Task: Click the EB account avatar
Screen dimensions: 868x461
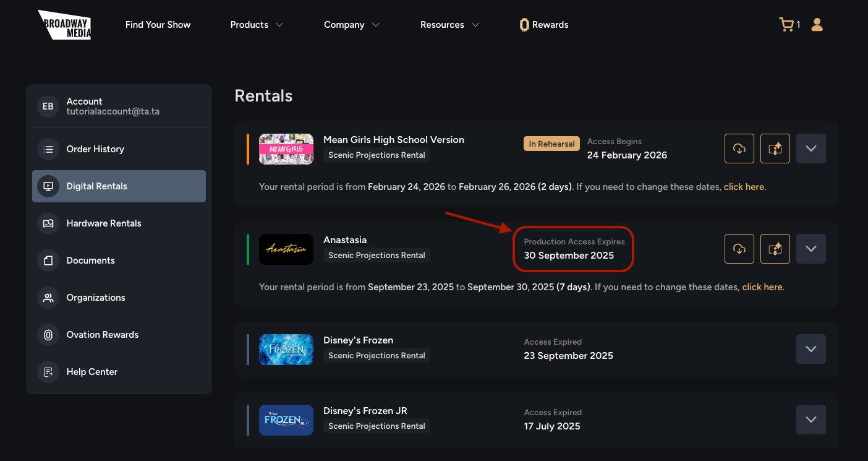Action: (48, 106)
